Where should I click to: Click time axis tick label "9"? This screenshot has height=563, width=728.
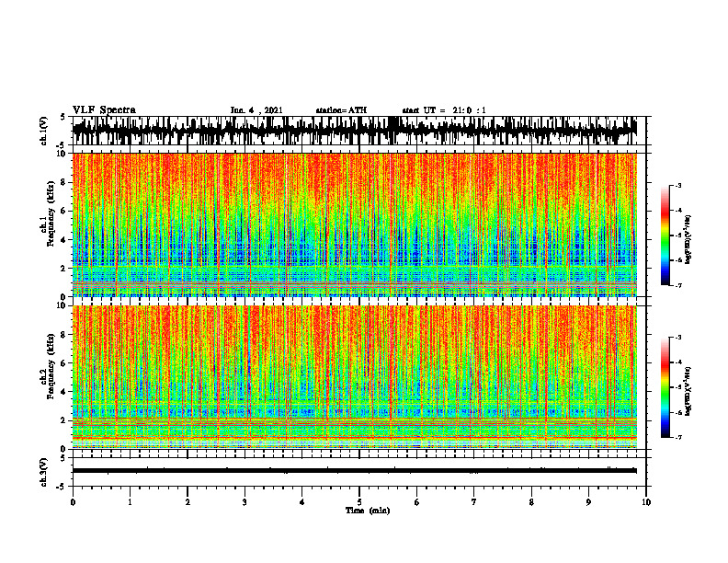pos(588,502)
